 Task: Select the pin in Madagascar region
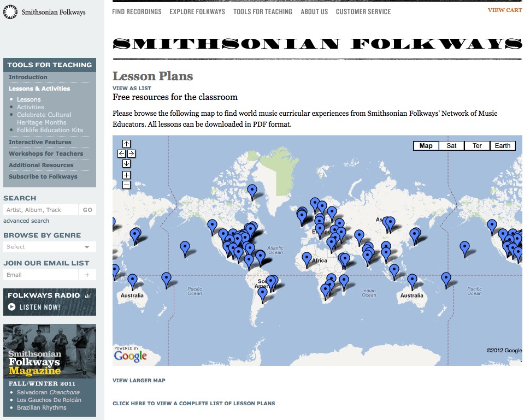(344, 282)
